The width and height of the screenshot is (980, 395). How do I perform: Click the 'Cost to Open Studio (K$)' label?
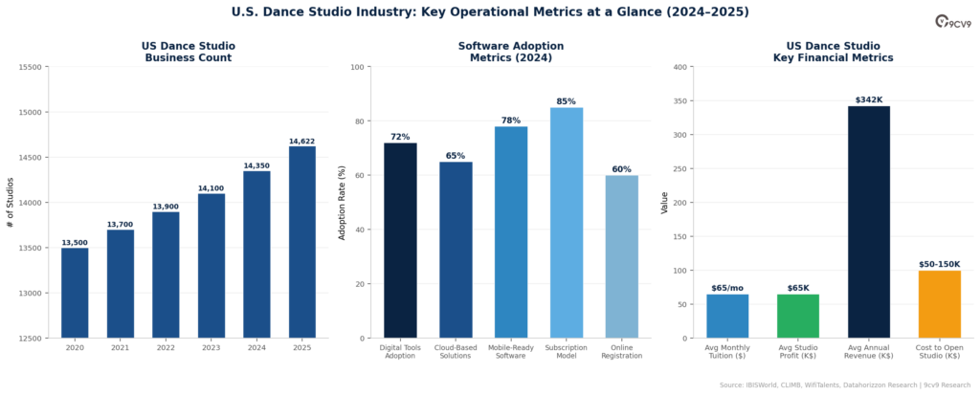[940, 351]
